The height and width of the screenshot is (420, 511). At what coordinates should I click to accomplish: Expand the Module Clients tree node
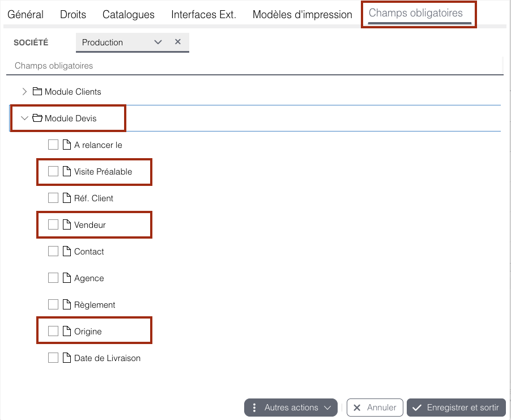click(x=24, y=92)
